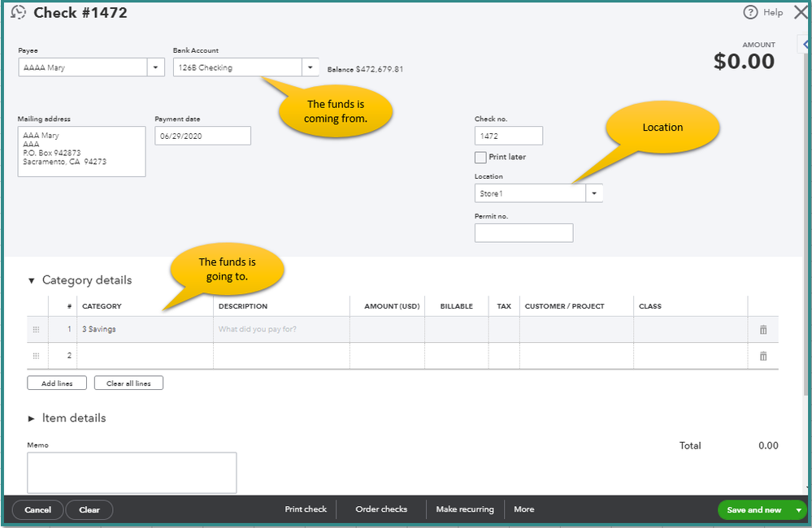Click the Check no. field
The image size is (812, 528).
point(509,136)
